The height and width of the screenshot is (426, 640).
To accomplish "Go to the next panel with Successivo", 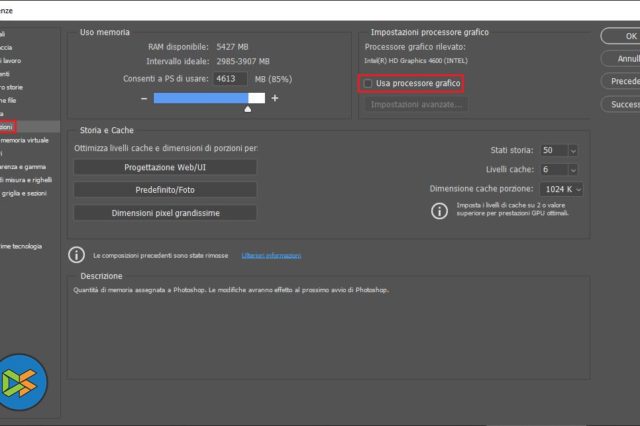I will coord(620,104).
